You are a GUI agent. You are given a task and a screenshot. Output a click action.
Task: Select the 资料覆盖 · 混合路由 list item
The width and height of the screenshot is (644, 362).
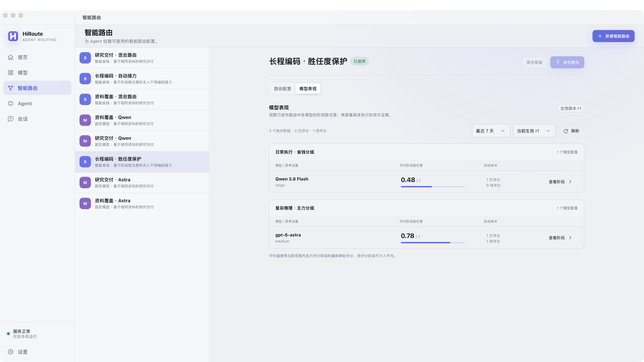click(142, 100)
